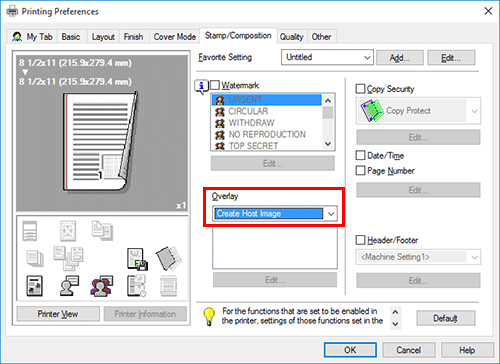The image size is (500, 364).
Task: Click the save-to-file document icon
Action: [x=137, y=259]
